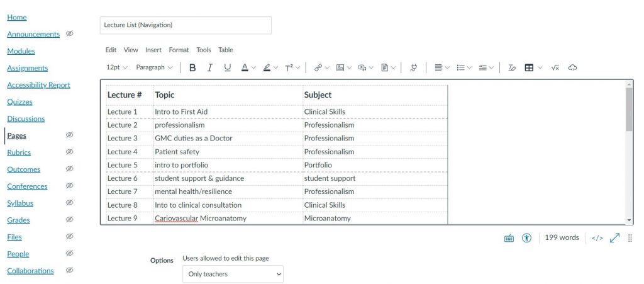The width and height of the screenshot is (644, 284).
Task: Insert a math equation
Action: (x=555, y=67)
